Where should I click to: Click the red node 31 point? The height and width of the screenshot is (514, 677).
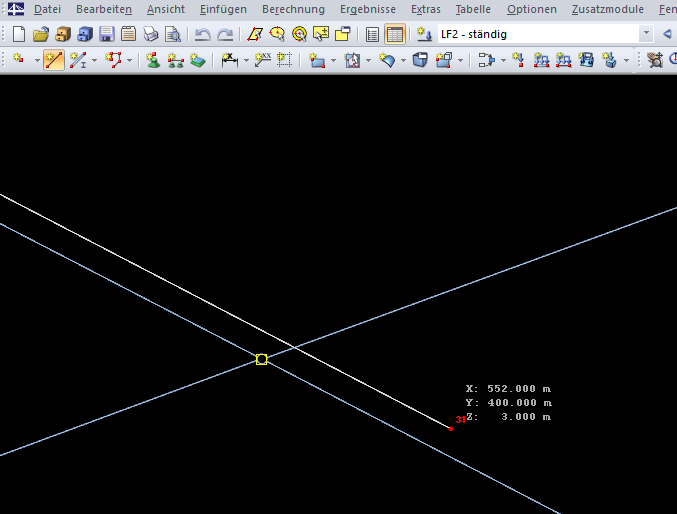[451, 428]
